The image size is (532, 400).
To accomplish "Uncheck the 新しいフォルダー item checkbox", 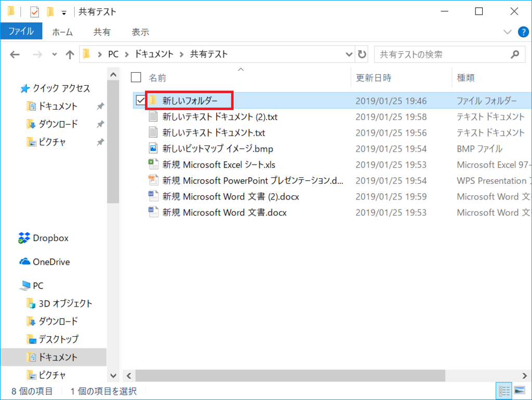I will 137,100.
